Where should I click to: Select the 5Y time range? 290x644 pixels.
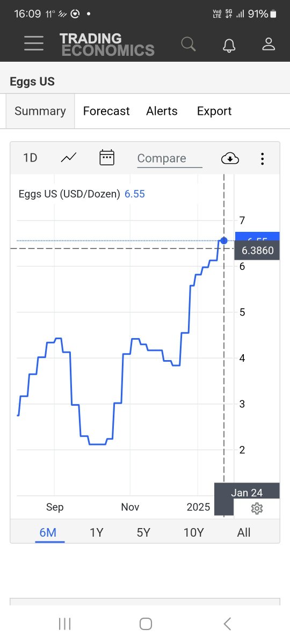click(x=143, y=532)
